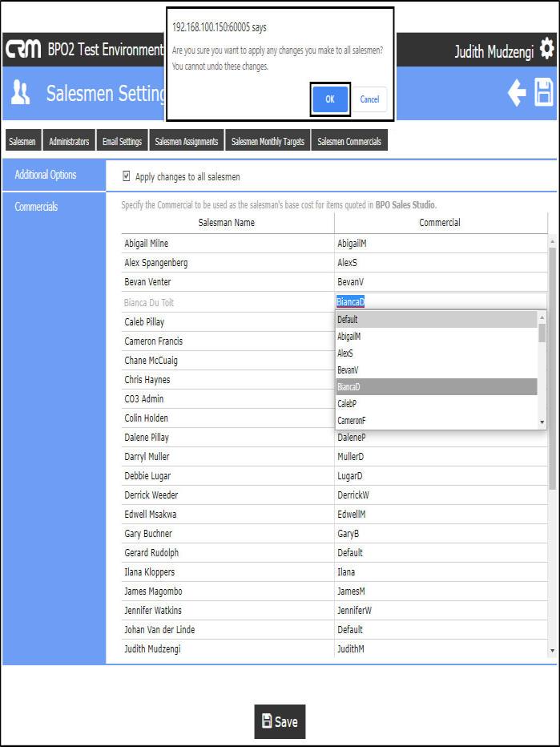The height and width of the screenshot is (747, 560).
Task: Click the Salesmen Settings people icon
Action: point(20,94)
